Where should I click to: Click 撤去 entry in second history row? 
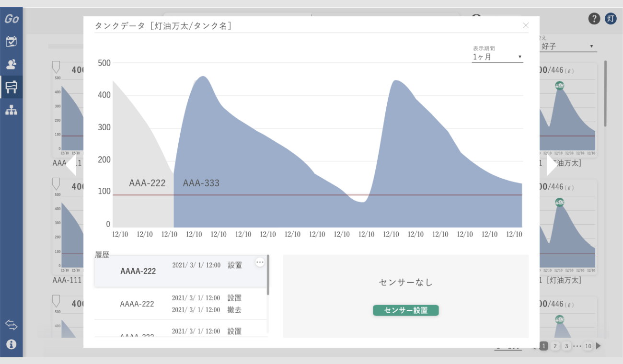pyautogui.click(x=234, y=310)
